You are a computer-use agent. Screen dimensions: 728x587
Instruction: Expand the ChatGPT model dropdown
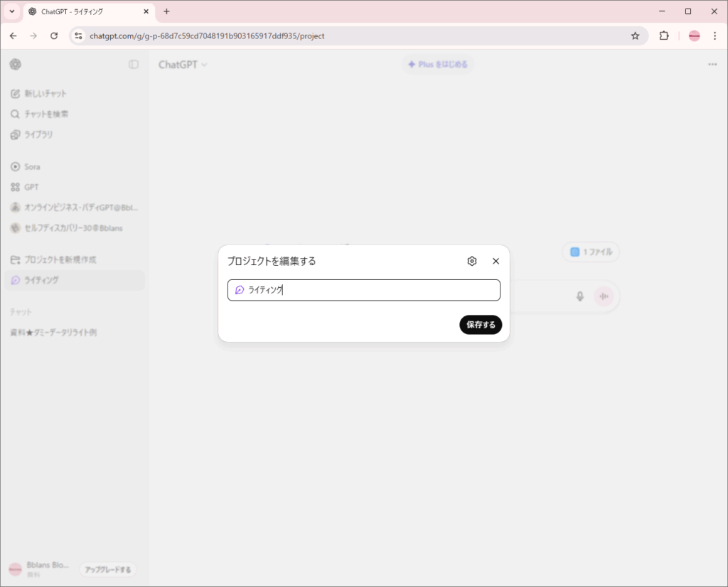coord(183,65)
